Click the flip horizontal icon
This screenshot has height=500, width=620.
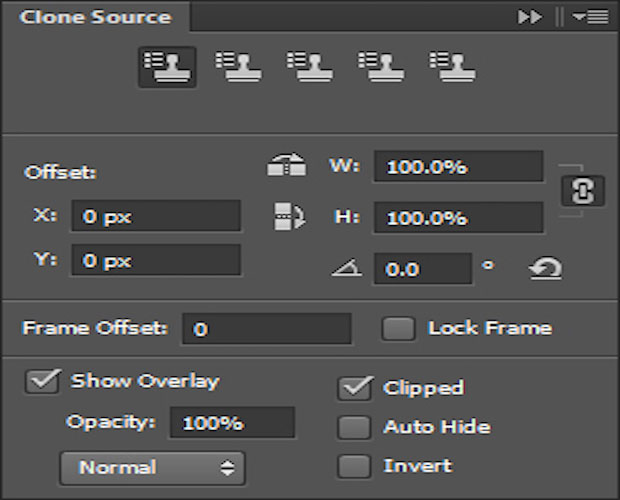[286, 166]
